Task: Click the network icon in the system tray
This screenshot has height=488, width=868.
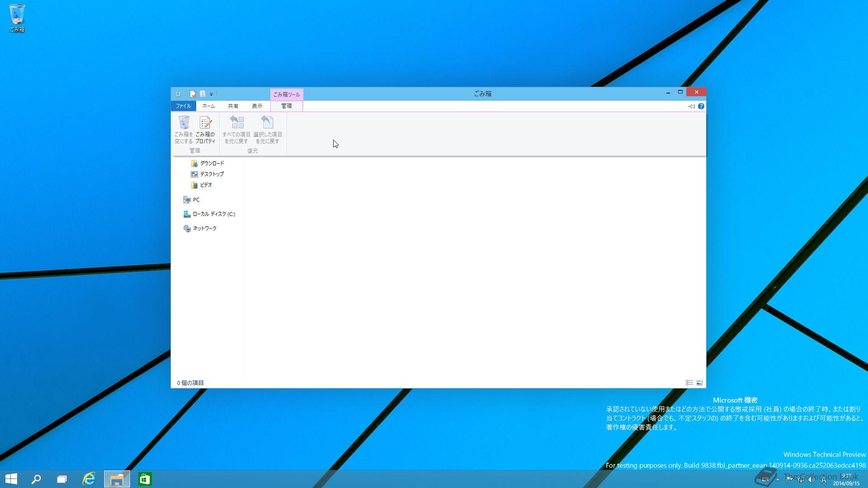Action: (x=801, y=479)
